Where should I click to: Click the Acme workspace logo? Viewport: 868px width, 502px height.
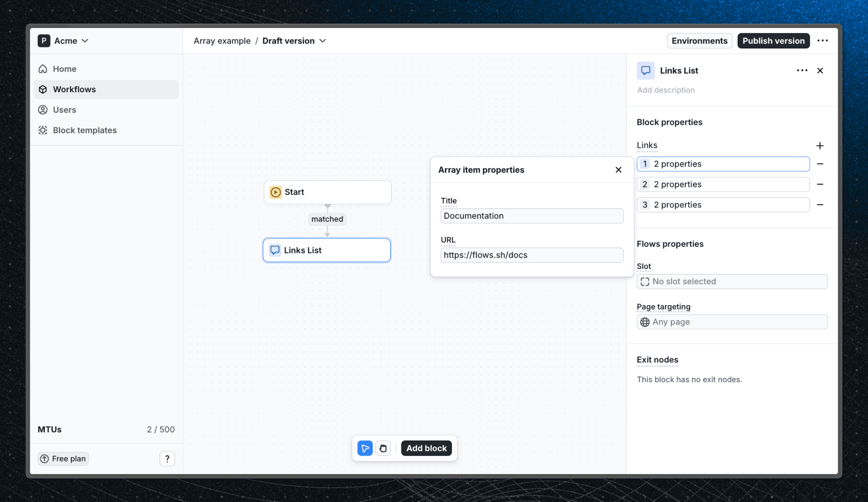[44, 41]
